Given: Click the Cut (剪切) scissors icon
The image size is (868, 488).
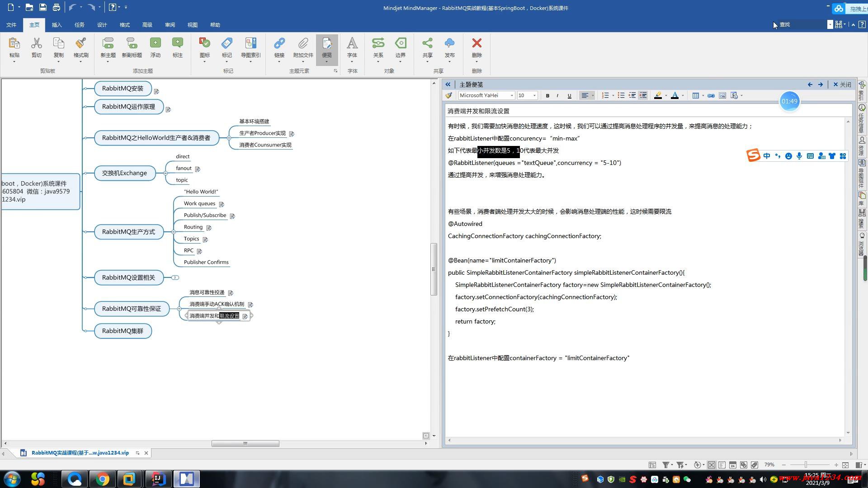Looking at the screenshot, I should 36,43.
